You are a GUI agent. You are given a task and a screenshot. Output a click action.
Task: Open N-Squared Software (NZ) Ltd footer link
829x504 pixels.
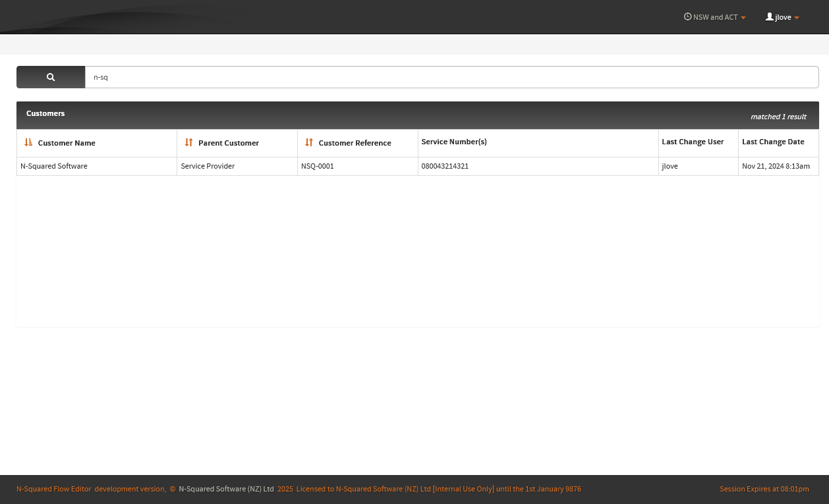pos(226,489)
